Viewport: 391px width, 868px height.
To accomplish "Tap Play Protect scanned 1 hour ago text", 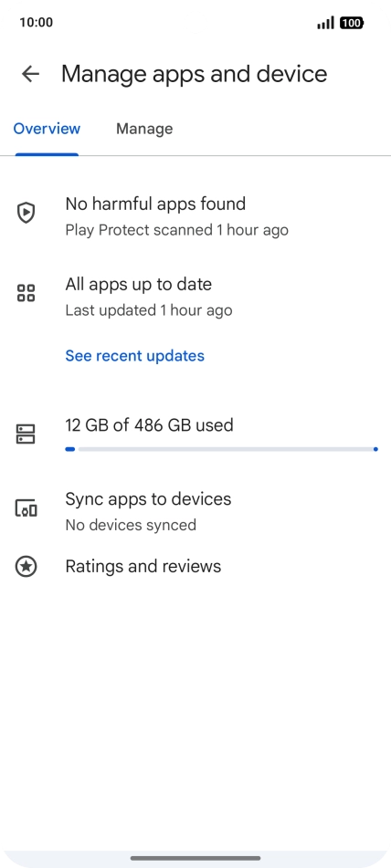I will coord(176,230).
